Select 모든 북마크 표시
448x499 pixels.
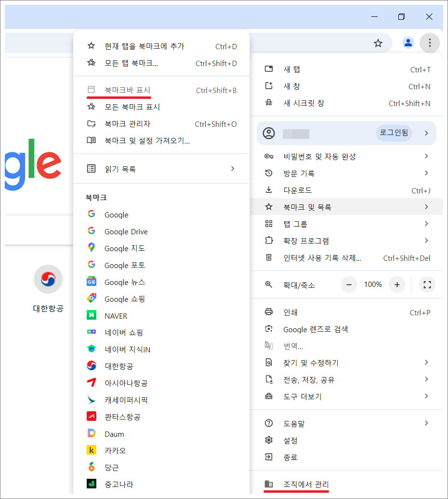pyautogui.click(x=161, y=107)
